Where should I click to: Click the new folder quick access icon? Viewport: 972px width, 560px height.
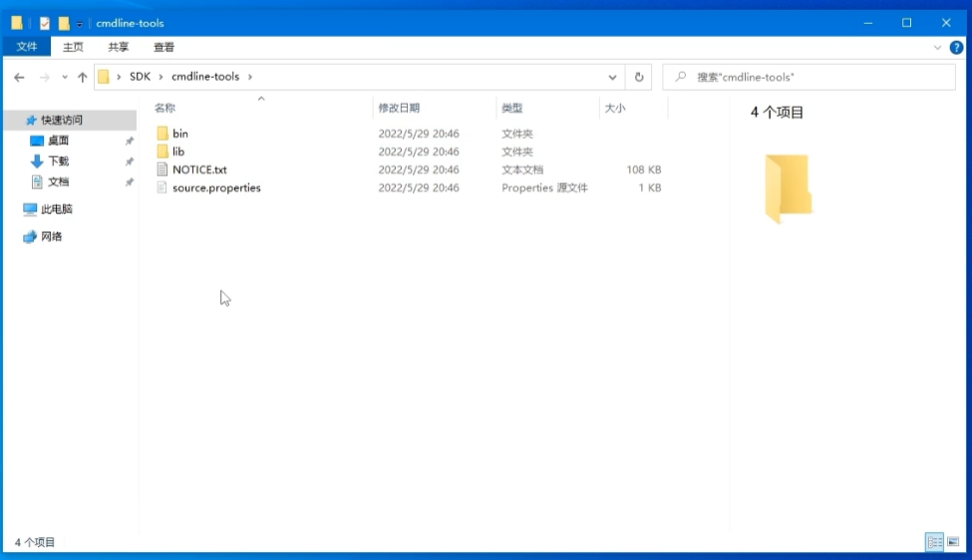tap(63, 24)
